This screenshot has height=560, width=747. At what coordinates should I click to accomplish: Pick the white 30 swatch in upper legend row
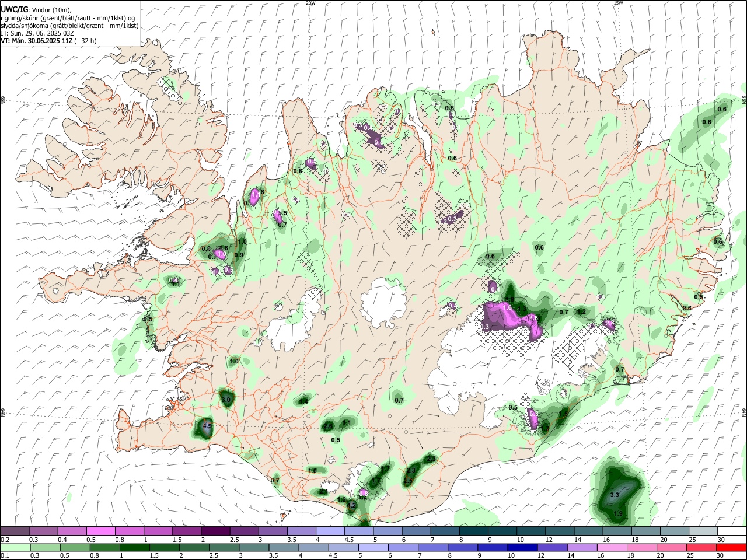pos(731,531)
